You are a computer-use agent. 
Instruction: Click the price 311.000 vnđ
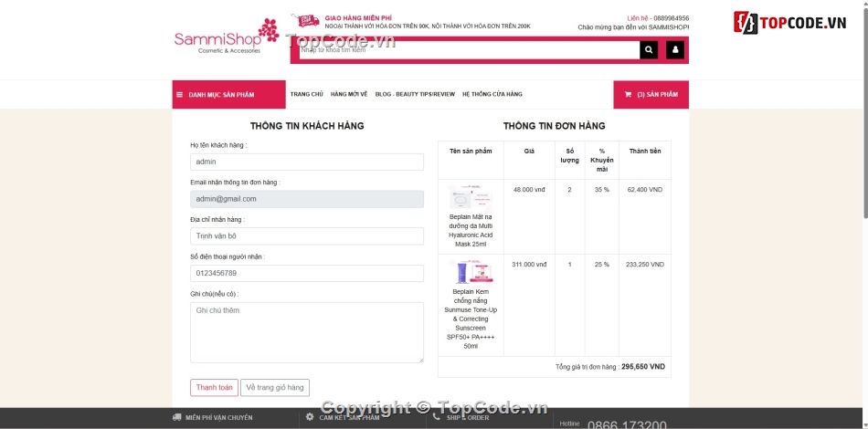(529, 265)
